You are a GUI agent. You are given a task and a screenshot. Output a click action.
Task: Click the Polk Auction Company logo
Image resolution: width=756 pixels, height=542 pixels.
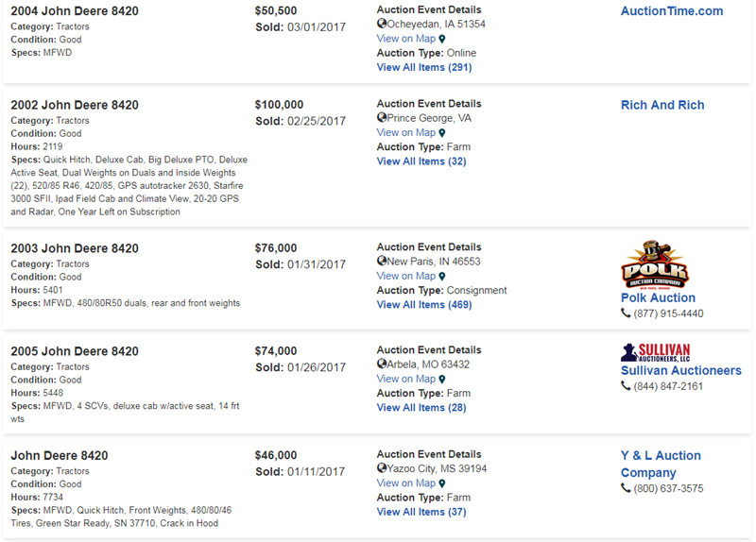pos(654,265)
